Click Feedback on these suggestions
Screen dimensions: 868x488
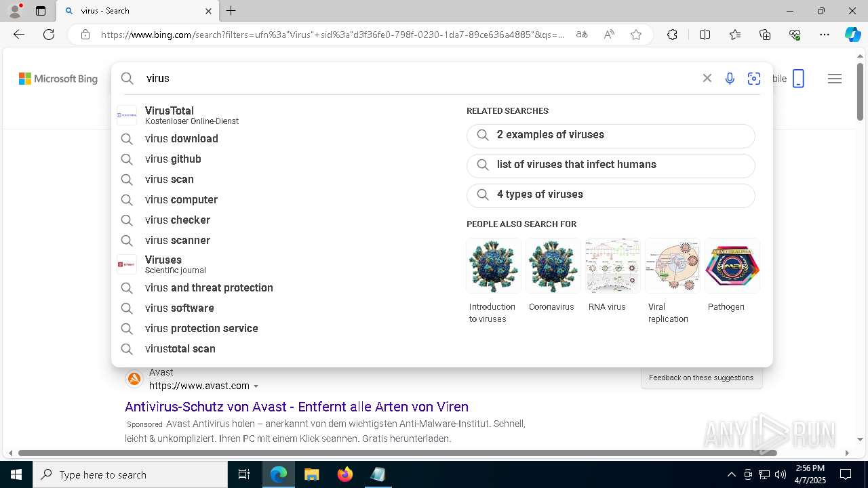(701, 378)
